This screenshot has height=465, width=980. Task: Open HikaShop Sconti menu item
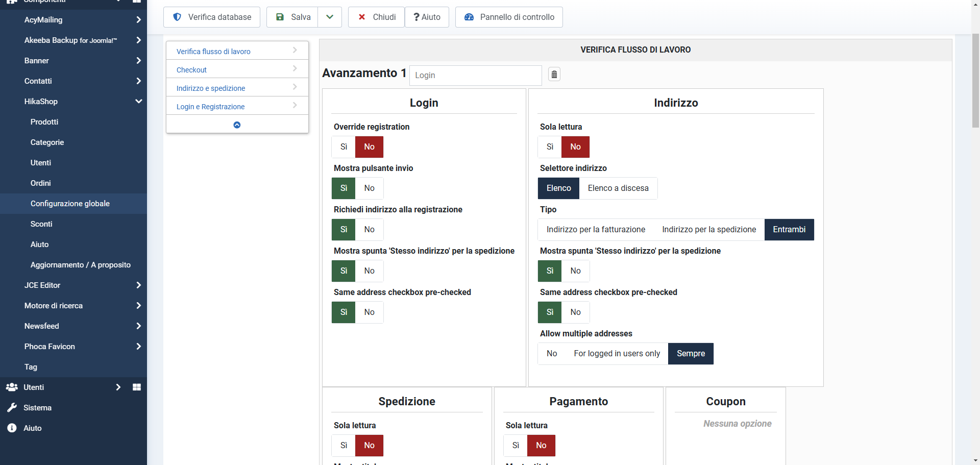click(x=73, y=224)
